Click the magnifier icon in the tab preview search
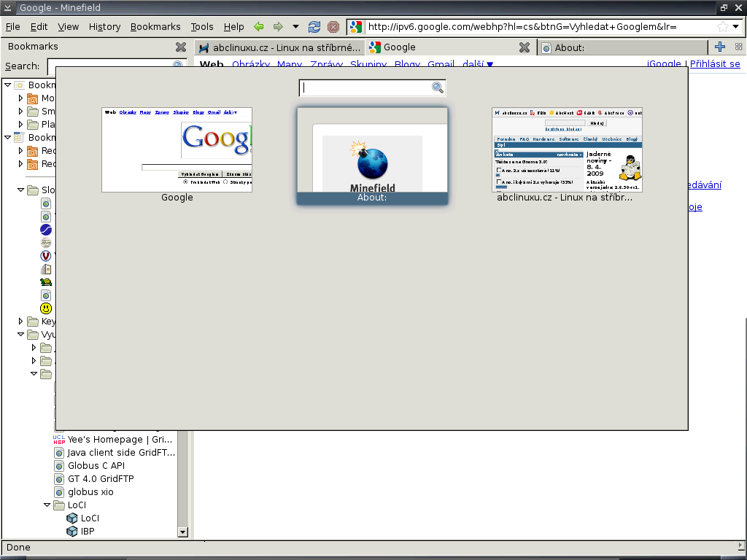 (x=438, y=87)
